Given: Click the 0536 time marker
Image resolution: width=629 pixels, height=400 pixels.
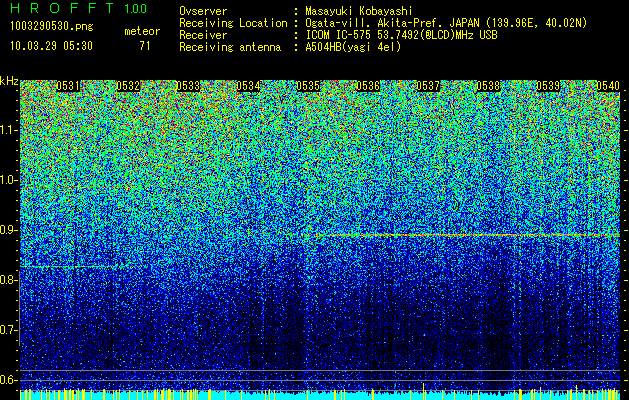Looking at the screenshot, I should click(x=368, y=86).
